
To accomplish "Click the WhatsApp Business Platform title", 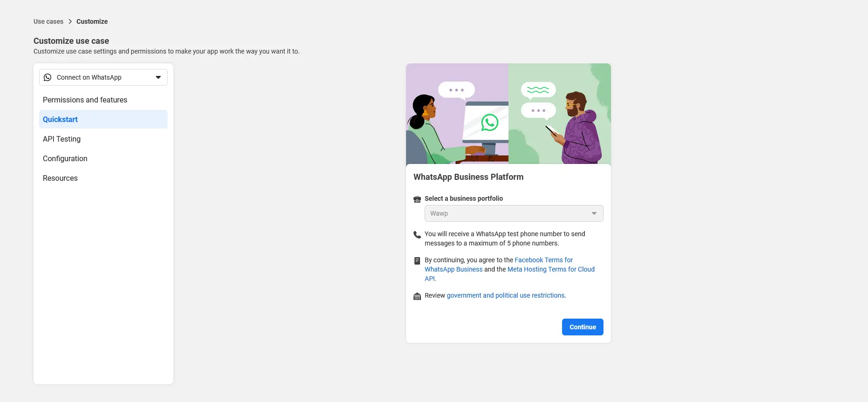I will [468, 177].
